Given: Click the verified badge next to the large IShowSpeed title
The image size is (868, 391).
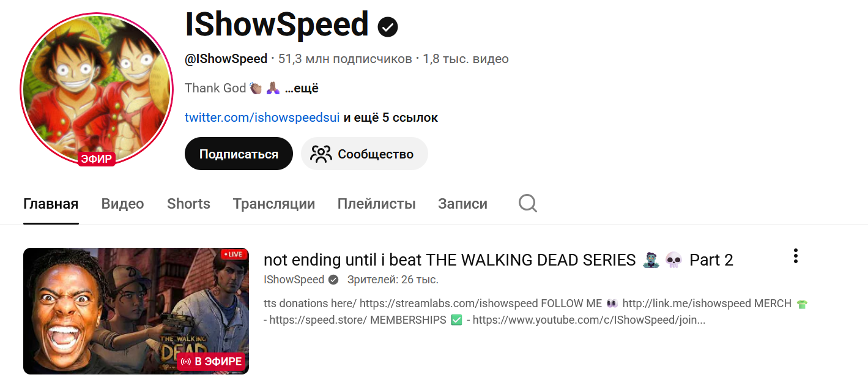Looking at the screenshot, I should point(388,26).
